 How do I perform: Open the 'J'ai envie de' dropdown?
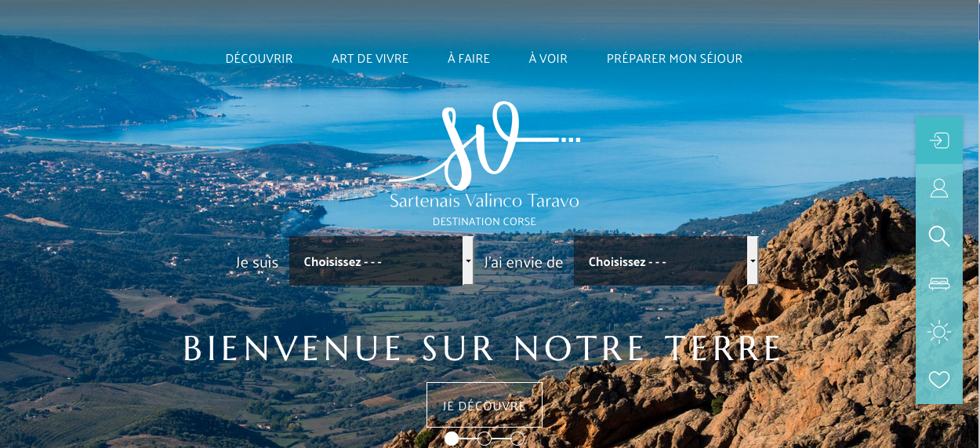(666, 260)
